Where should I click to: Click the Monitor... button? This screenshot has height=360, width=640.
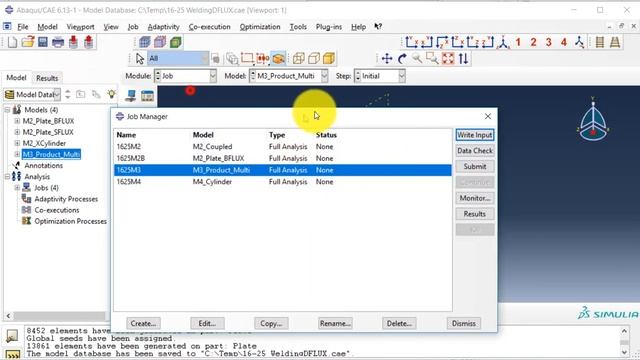coord(475,198)
